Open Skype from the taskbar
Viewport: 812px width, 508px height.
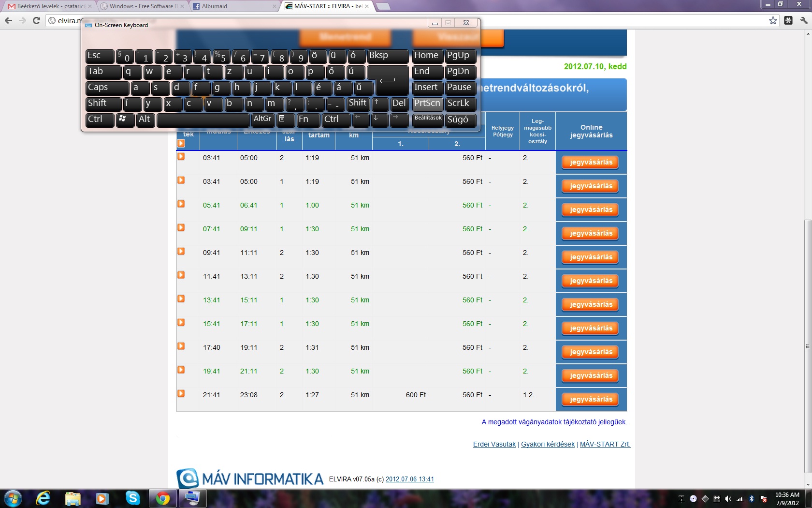(132, 498)
